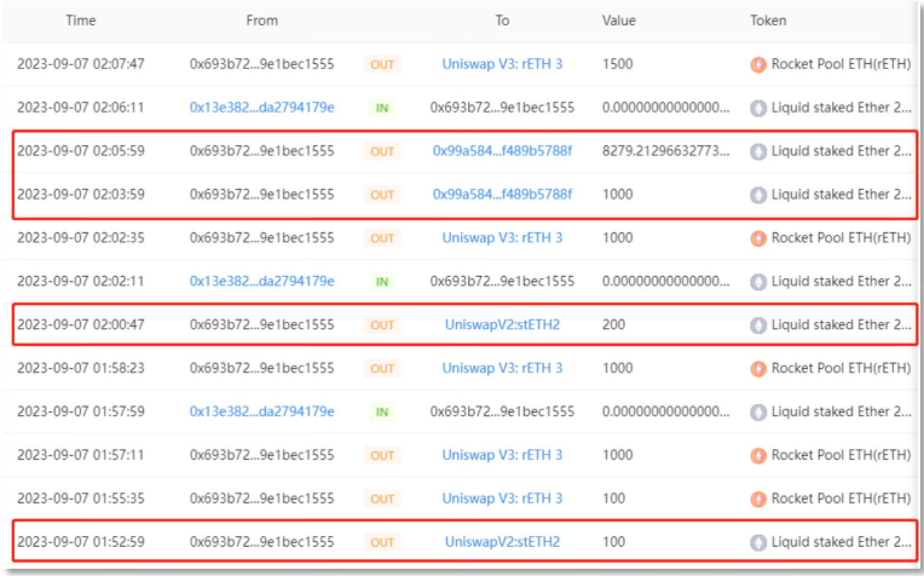Click the value 100 in the 01:52:59 row
Image resolution: width=924 pixels, height=576 pixels.
[614, 542]
